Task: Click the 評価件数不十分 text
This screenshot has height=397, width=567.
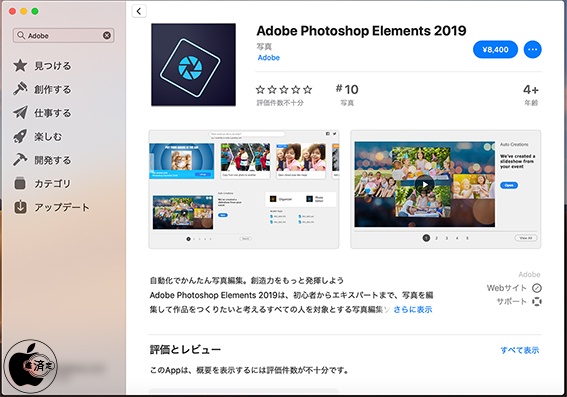Action: tap(280, 103)
